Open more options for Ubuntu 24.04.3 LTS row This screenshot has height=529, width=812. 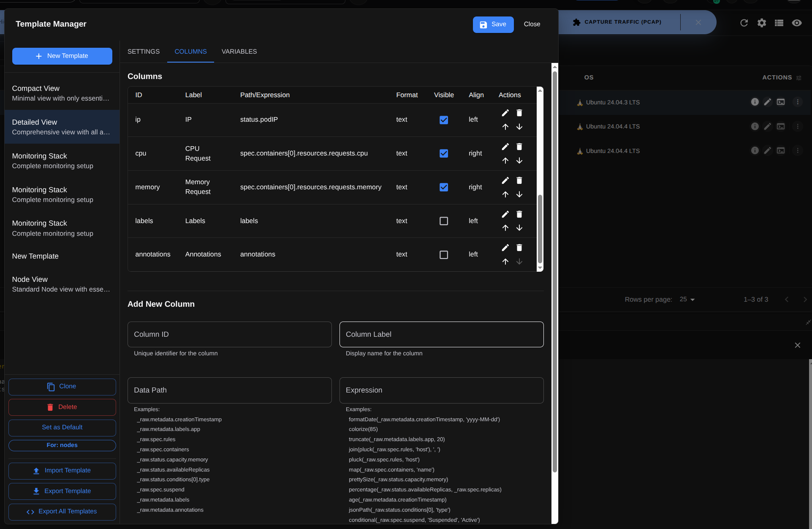tap(798, 102)
